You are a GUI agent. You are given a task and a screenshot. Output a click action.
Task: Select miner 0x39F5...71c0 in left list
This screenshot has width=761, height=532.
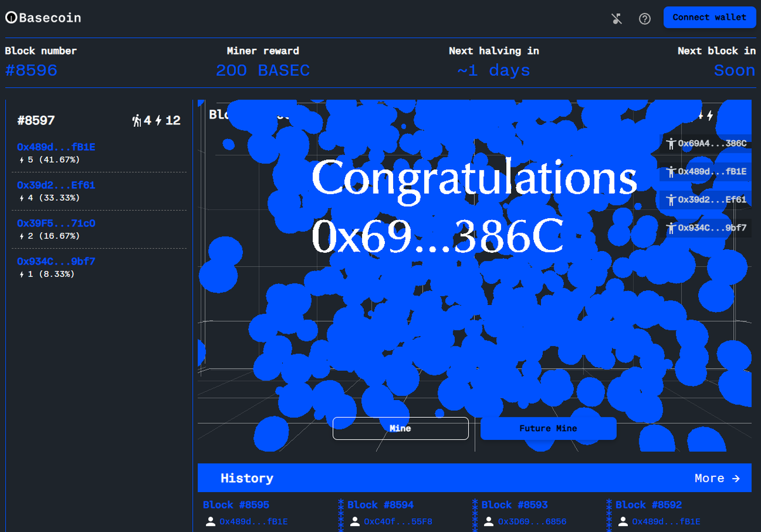click(56, 223)
